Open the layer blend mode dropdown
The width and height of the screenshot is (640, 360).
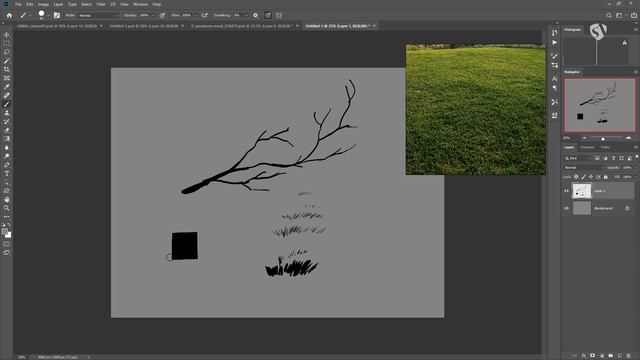[x=583, y=167]
